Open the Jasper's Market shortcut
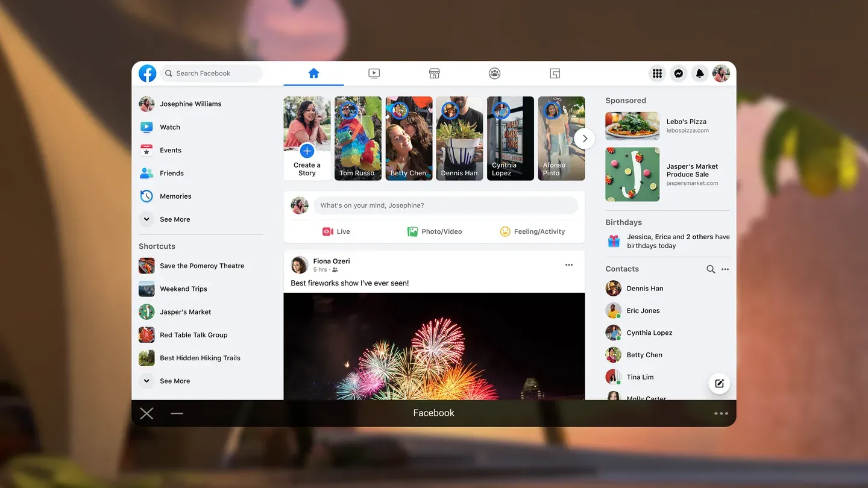The height and width of the screenshot is (488, 868). 184,312
